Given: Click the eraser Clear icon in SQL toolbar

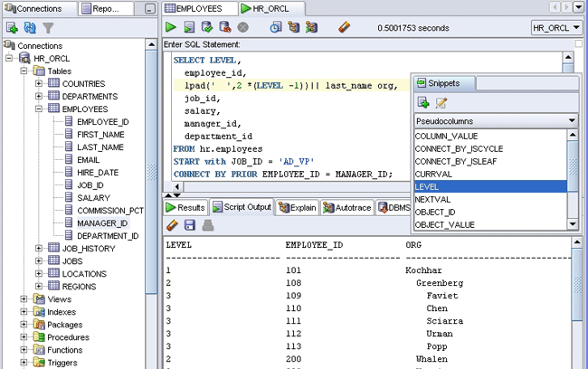Looking at the screenshot, I should [344, 28].
